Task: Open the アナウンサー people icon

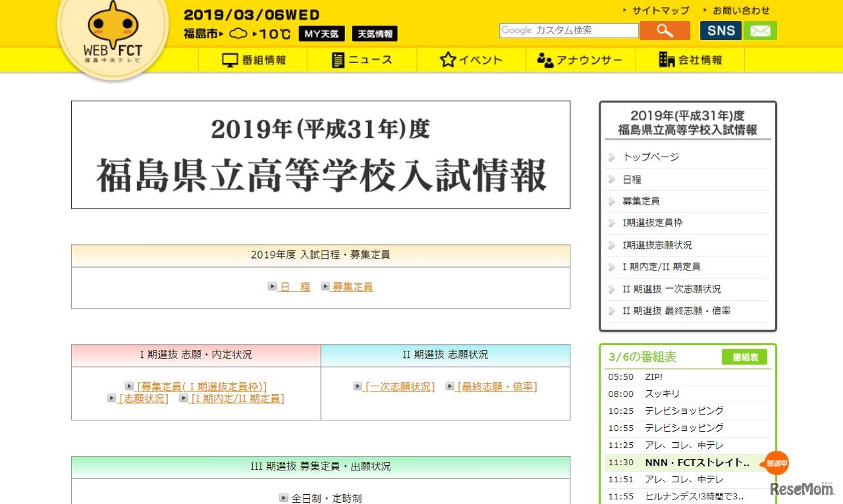Action: pyautogui.click(x=547, y=59)
